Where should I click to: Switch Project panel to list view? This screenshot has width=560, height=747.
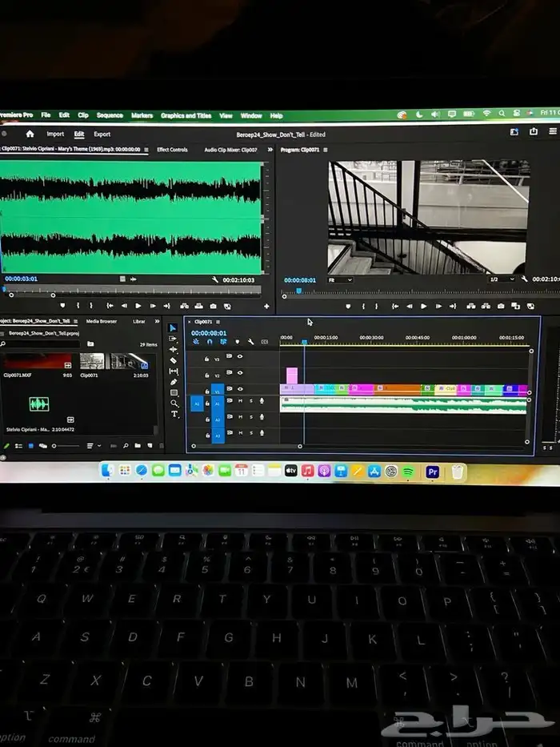pyautogui.click(x=18, y=446)
